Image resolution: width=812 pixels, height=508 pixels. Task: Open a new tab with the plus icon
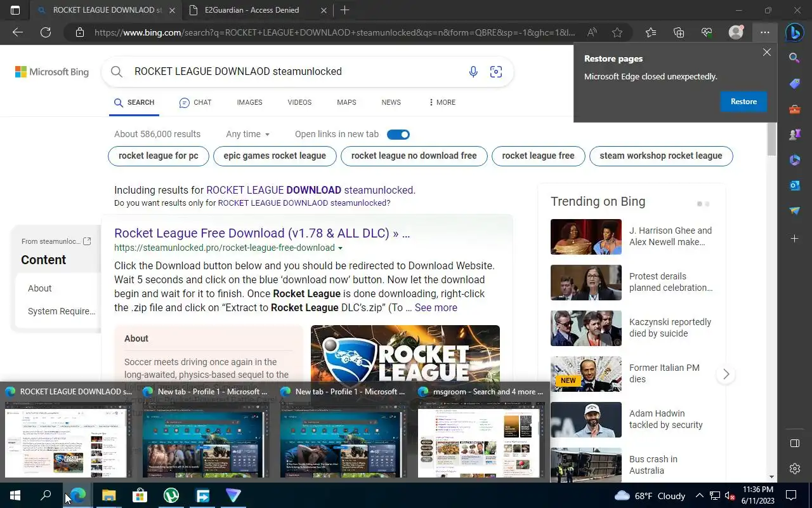344,10
